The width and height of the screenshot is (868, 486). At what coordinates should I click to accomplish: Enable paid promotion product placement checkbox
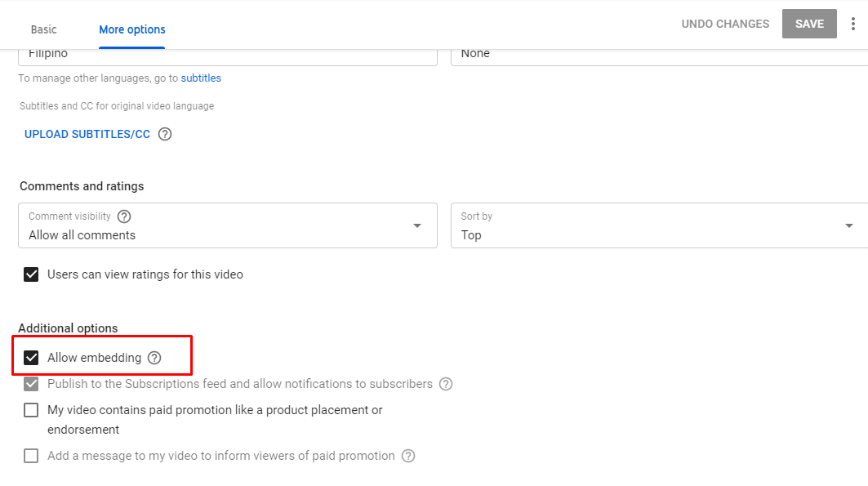click(x=31, y=410)
